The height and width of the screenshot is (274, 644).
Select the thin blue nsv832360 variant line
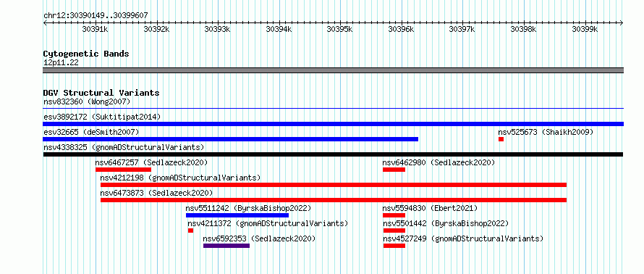click(333, 109)
